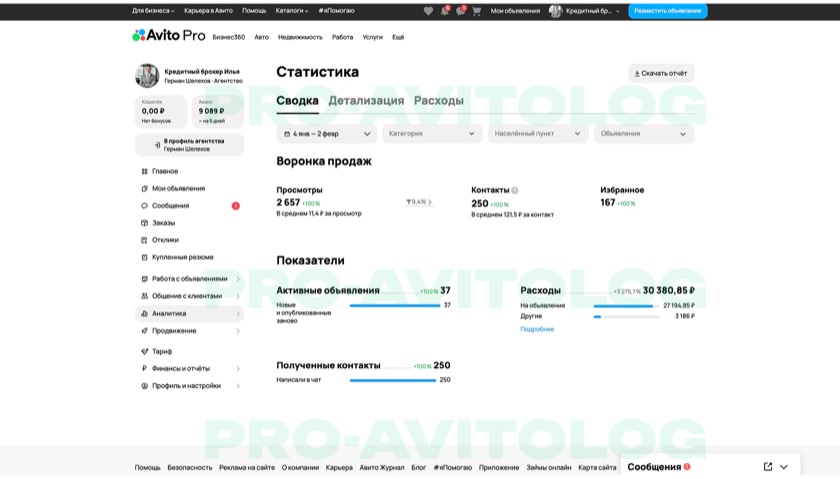
Task: Open Заказы in the sidebar
Action: [163, 223]
